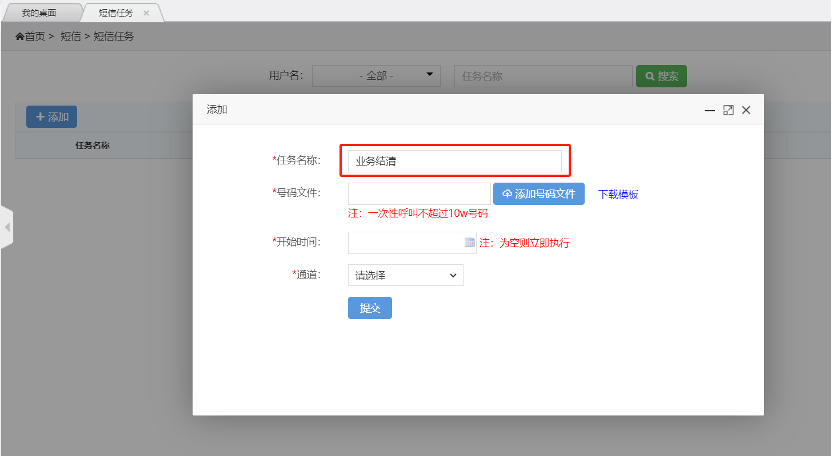Viewport: 832px width, 456px height.
Task: Focus the 任务名称 field containing 业务结清
Action: 455,160
